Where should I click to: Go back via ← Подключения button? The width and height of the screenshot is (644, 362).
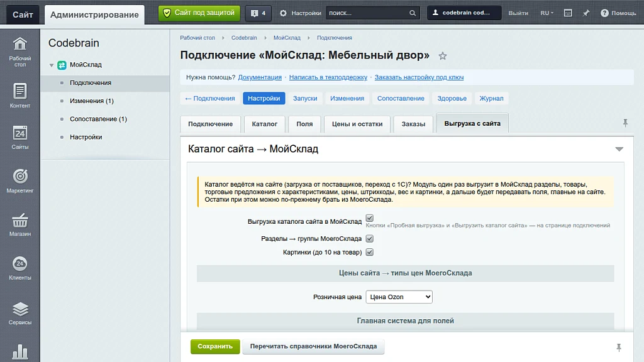coord(210,99)
